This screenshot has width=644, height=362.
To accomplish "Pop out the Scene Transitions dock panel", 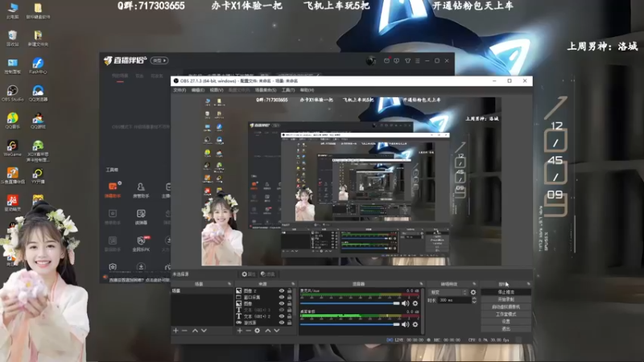I will tap(474, 284).
